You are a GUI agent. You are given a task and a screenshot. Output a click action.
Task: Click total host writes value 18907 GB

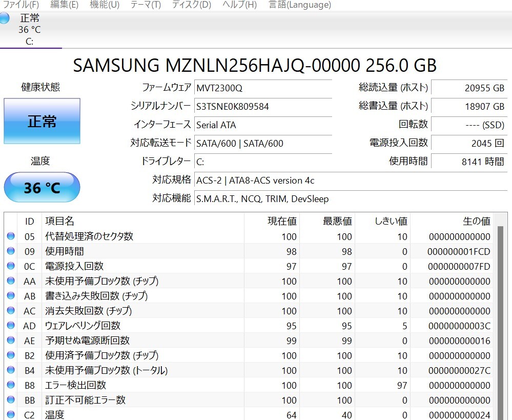(x=469, y=107)
